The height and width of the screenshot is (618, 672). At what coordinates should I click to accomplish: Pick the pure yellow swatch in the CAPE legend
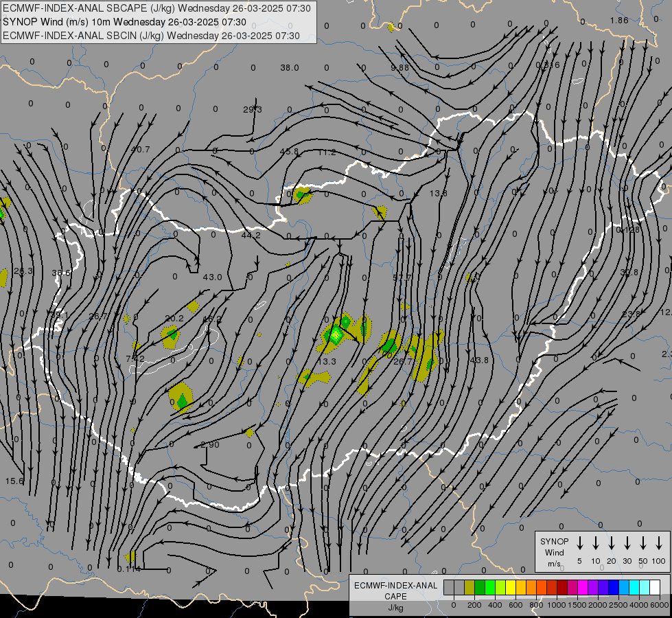tap(511, 588)
